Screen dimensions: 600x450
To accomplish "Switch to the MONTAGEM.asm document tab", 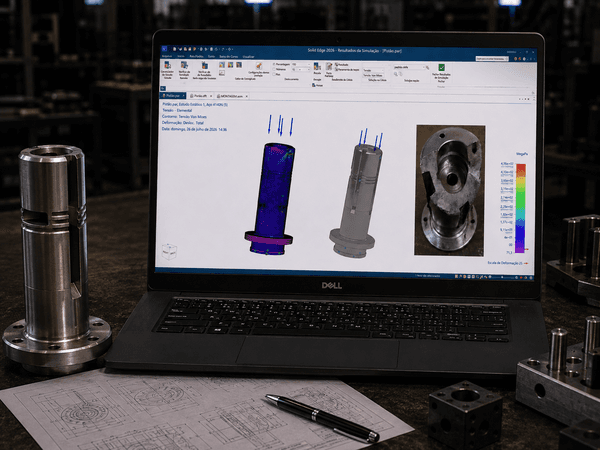I will click(x=230, y=96).
